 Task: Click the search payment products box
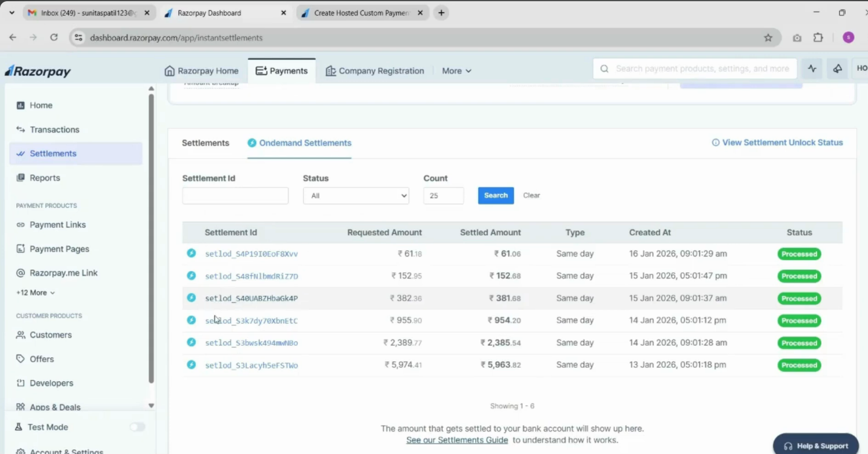tap(695, 69)
